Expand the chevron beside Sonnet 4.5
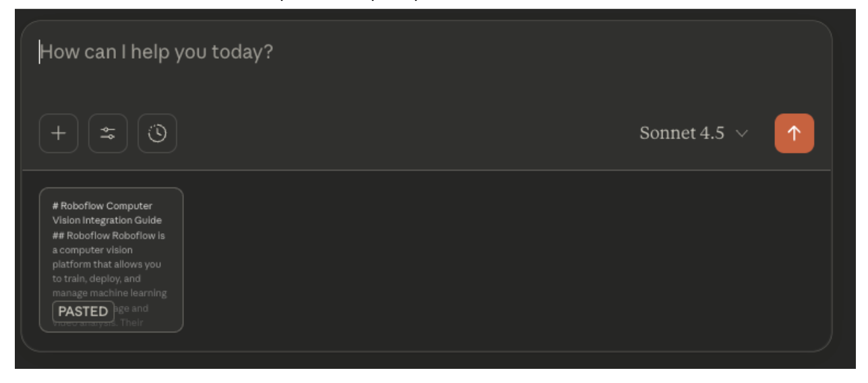Screen dimensions: 868x383 742,134
